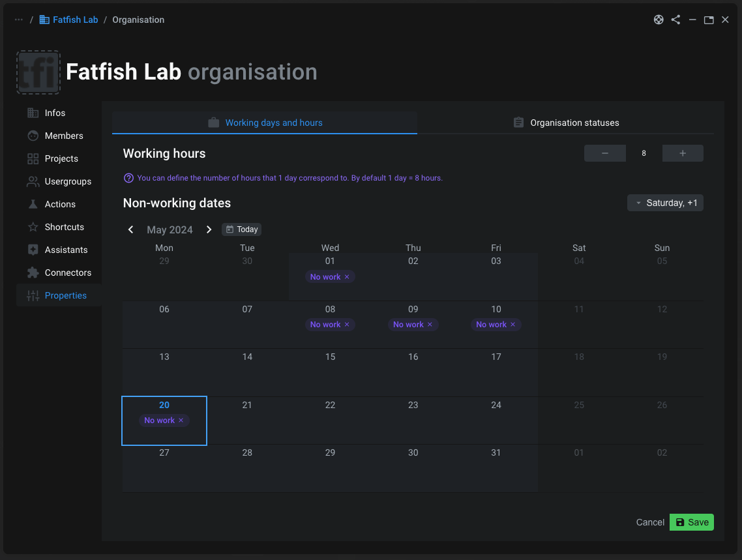Open Assistants in the sidebar menu
This screenshot has width=742, height=560.
65,250
